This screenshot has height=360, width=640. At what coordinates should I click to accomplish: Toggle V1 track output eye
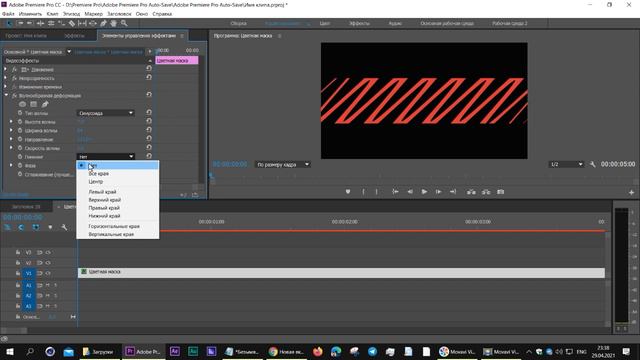pos(48,273)
